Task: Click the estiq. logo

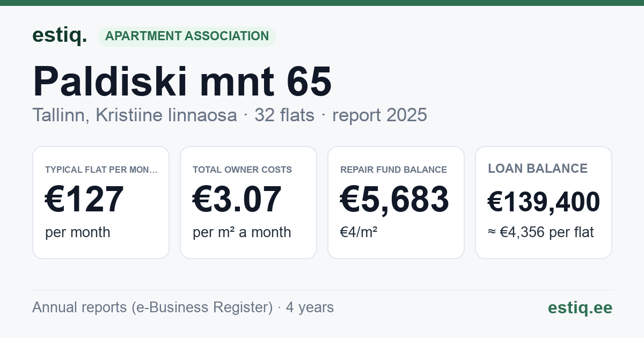Action: point(59,35)
